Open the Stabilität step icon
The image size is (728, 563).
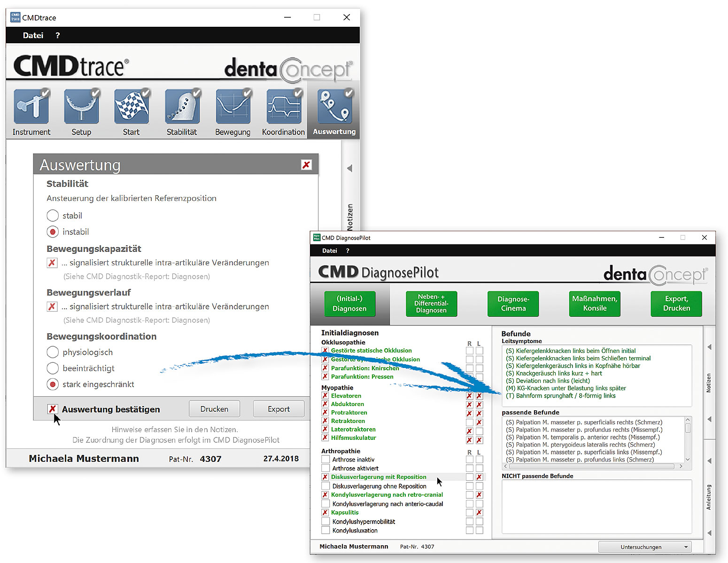[x=182, y=107]
